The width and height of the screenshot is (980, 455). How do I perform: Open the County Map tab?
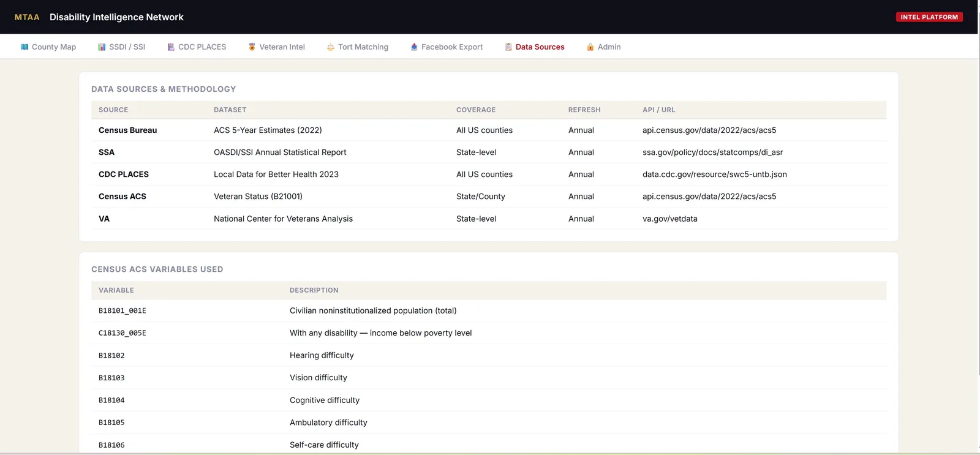[x=48, y=47]
